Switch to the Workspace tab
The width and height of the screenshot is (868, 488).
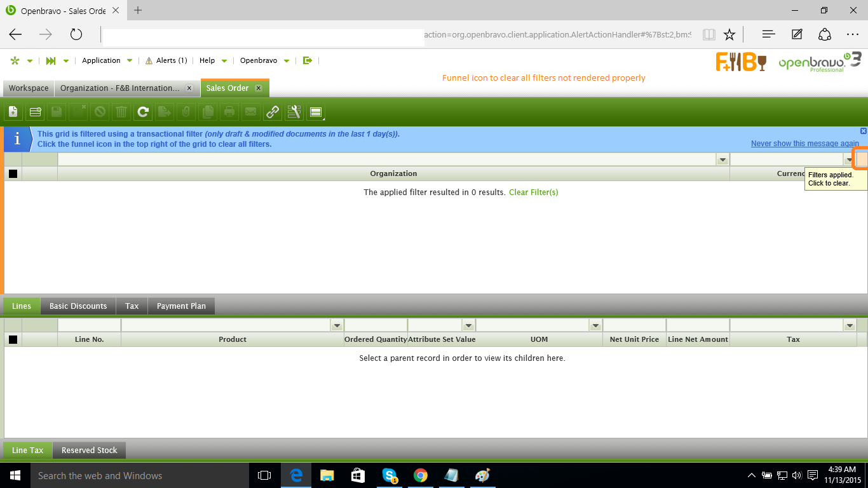click(x=29, y=88)
